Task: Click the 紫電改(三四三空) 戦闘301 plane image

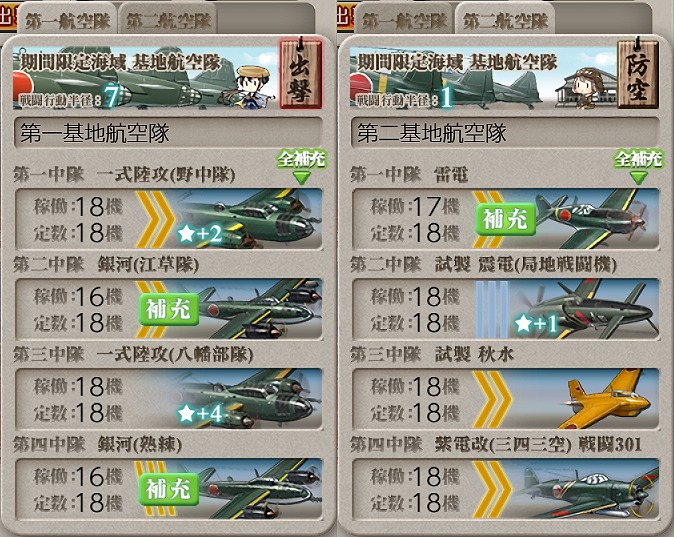Action: (587, 488)
